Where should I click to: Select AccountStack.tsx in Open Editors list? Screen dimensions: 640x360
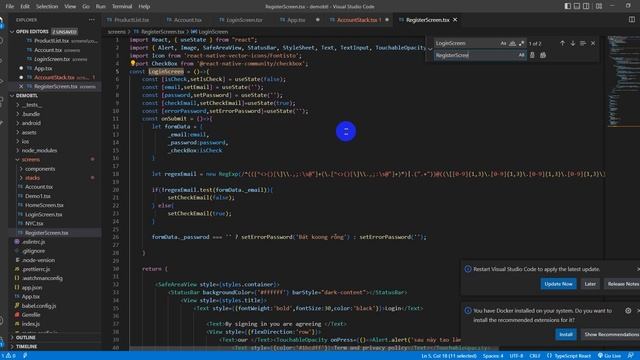tap(54, 78)
